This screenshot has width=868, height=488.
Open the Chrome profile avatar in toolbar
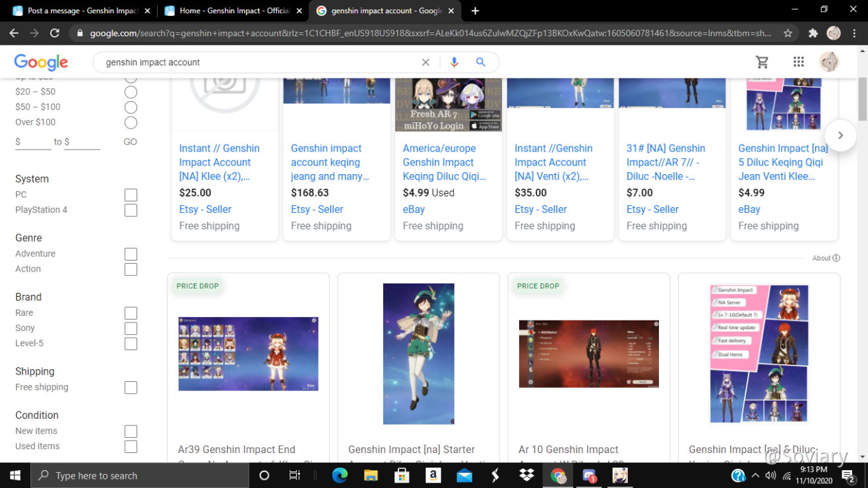click(x=834, y=33)
